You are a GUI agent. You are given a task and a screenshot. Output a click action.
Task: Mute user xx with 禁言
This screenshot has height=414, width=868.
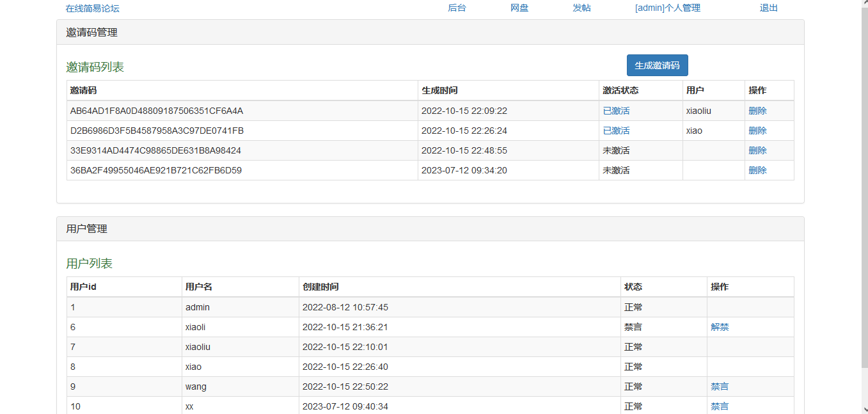720,406
